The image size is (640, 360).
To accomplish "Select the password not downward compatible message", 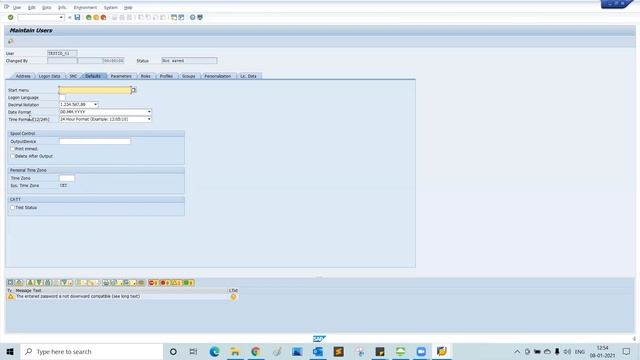I will coord(78,296).
